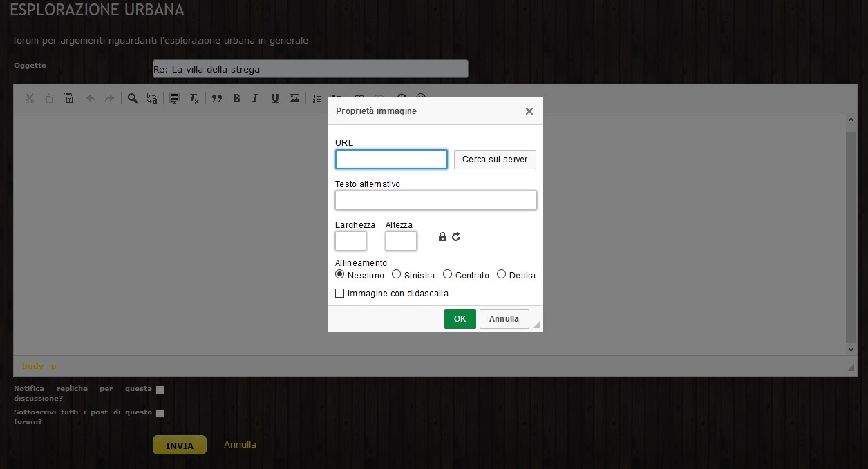
Task: Enable Immagine con didascalia checkbox
Action: coord(339,294)
